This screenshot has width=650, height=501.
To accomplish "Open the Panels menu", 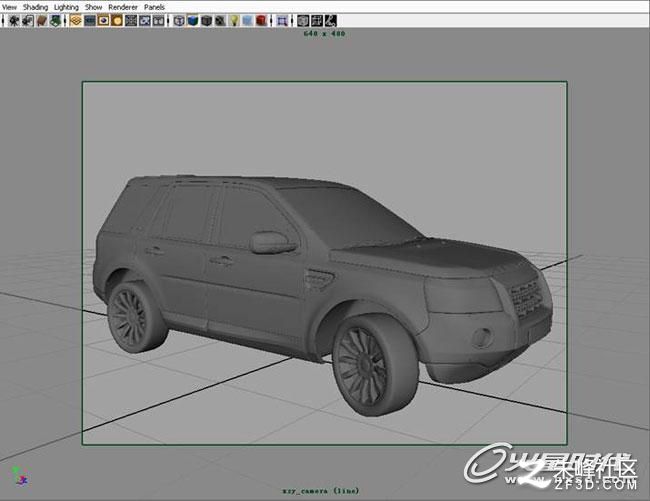I will tap(154, 7).
